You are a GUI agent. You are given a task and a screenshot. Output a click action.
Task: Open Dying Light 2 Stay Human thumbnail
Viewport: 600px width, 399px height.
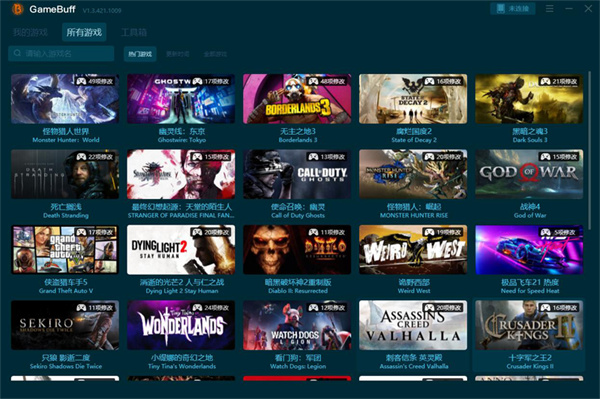click(x=181, y=249)
